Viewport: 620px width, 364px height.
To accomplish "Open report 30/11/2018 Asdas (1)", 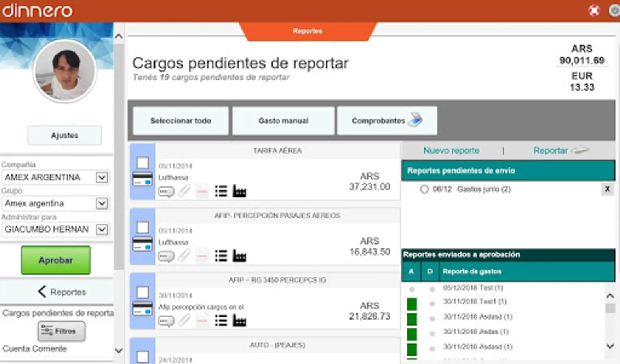I will [x=476, y=332].
